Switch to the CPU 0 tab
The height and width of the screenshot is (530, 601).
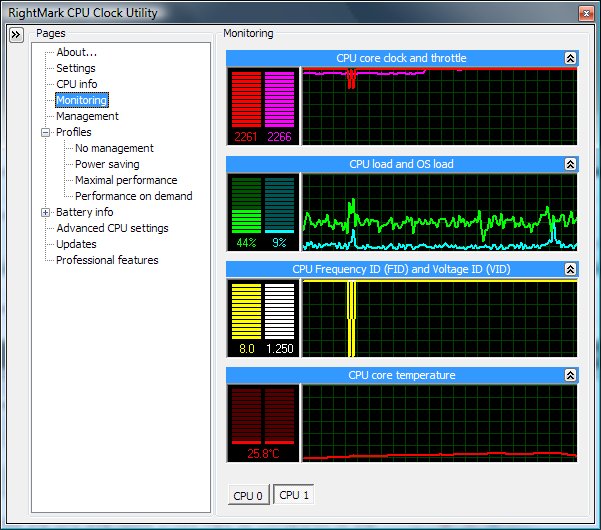coord(248,495)
